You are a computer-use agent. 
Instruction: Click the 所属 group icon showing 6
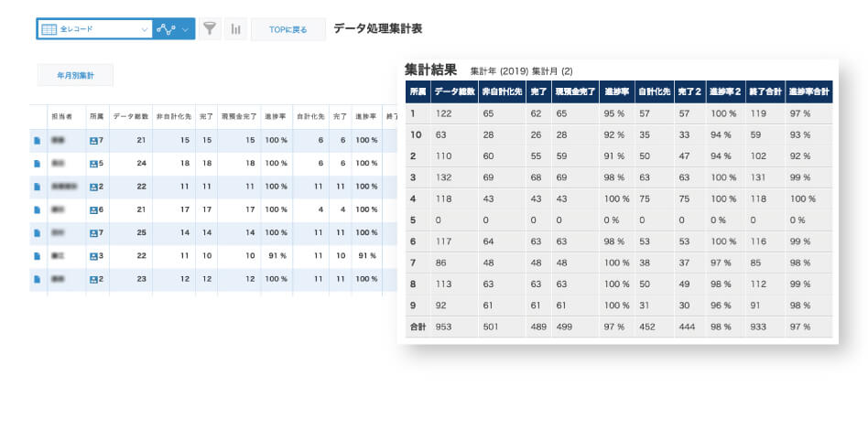pyautogui.click(x=93, y=210)
